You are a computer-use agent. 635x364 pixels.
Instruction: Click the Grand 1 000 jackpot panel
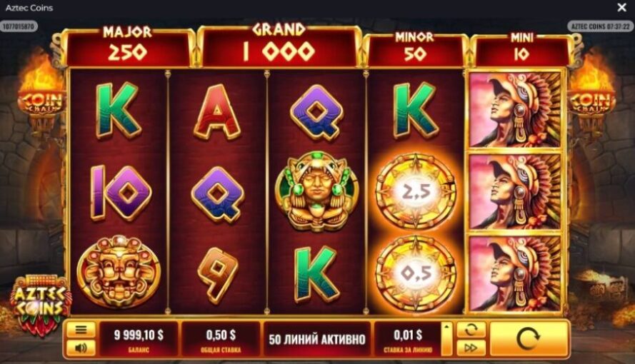click(x=279, y=45)
